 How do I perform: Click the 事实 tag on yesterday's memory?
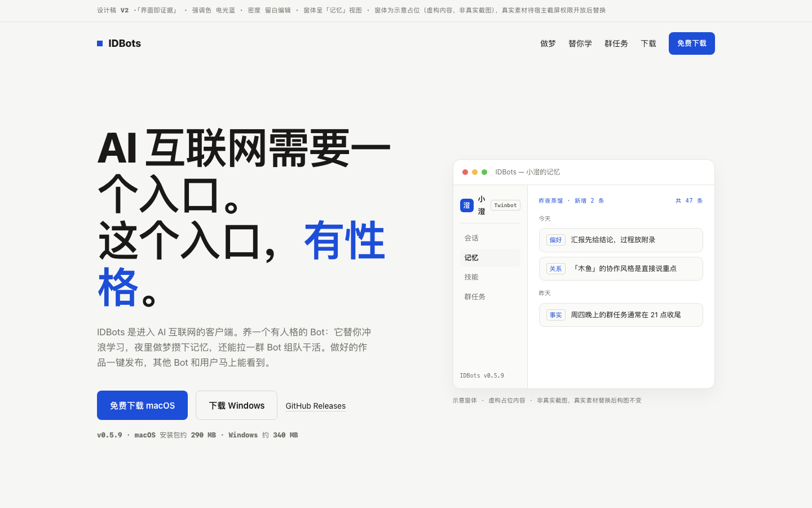[x=556, y=315]
